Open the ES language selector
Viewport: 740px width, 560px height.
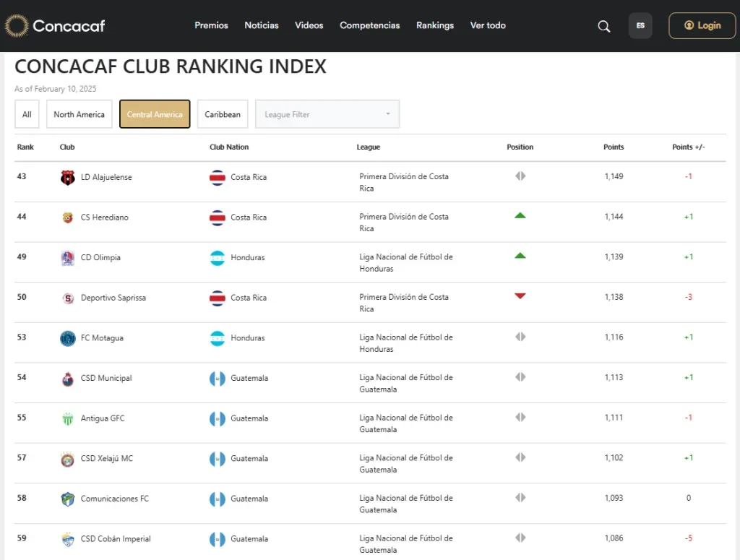tap(640, 25)
